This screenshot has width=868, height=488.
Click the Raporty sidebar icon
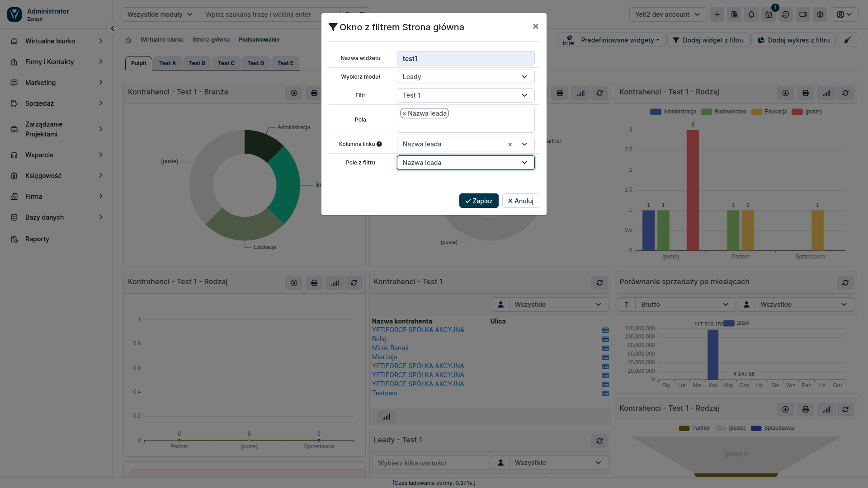(14, 239)
